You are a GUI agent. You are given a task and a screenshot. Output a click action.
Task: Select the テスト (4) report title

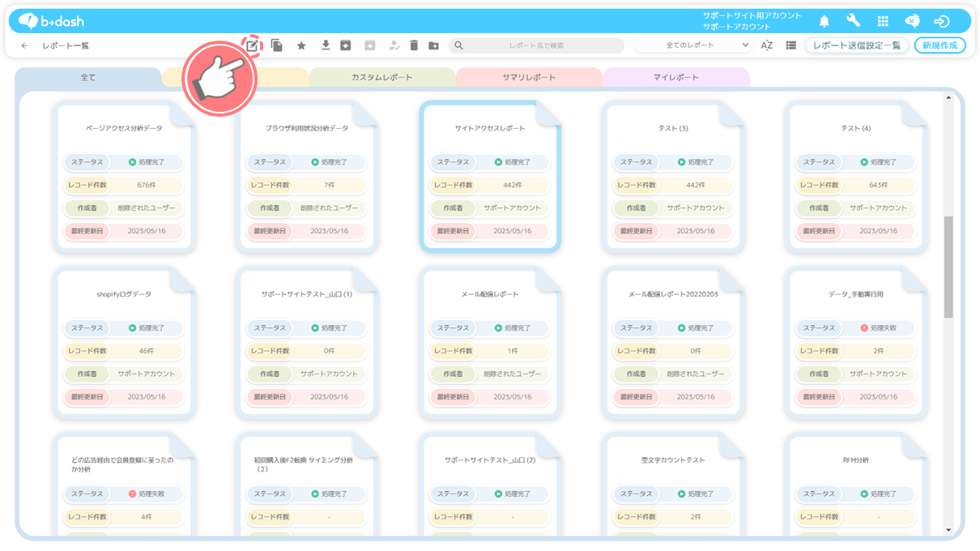point(856,129)
